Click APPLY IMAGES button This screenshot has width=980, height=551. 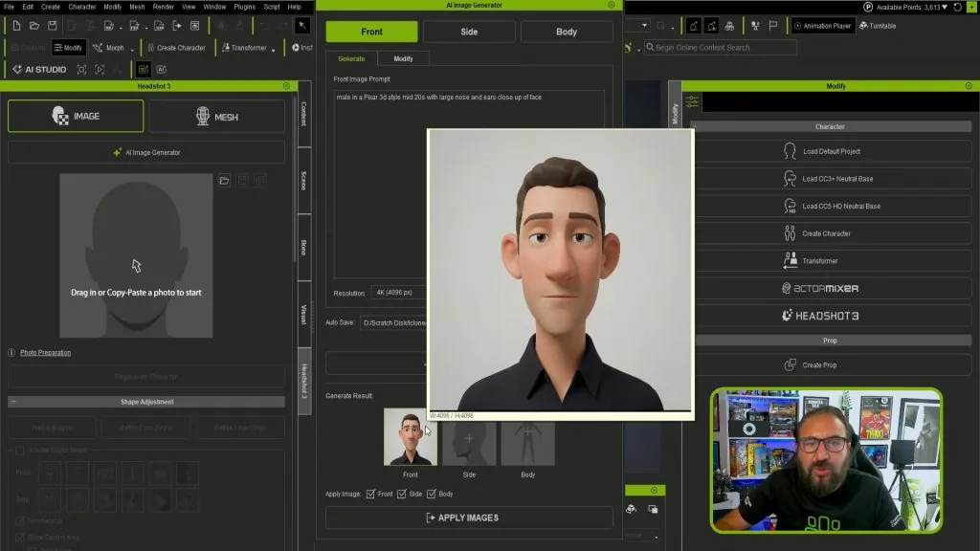(x=469, y=518)
